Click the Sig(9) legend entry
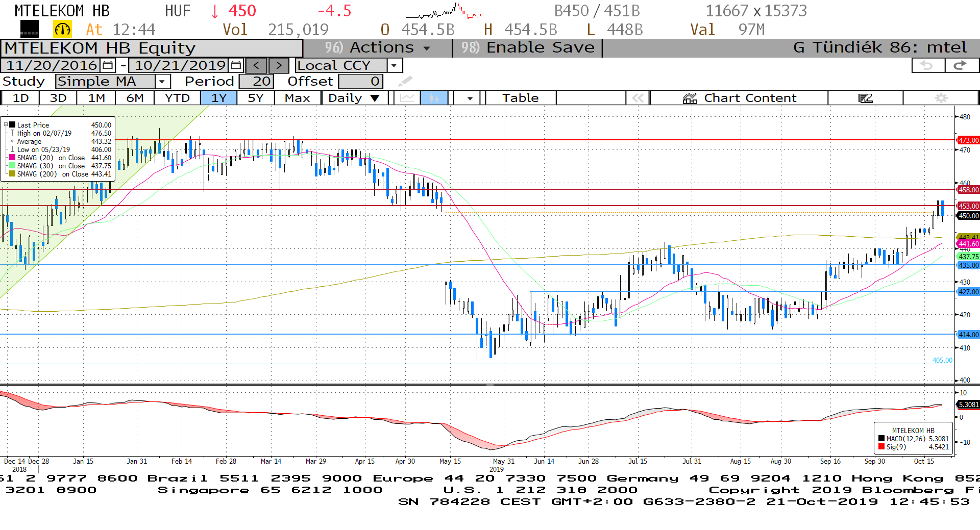The height and width of the screenshot is (530, 980). 913,447
